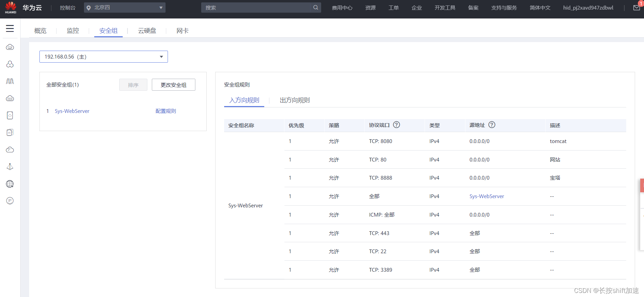The image size is (644, 297).
Task: Open the three-hexagon cluster sidebar icon
Action: pyautogui.click(x=10, y=64)
